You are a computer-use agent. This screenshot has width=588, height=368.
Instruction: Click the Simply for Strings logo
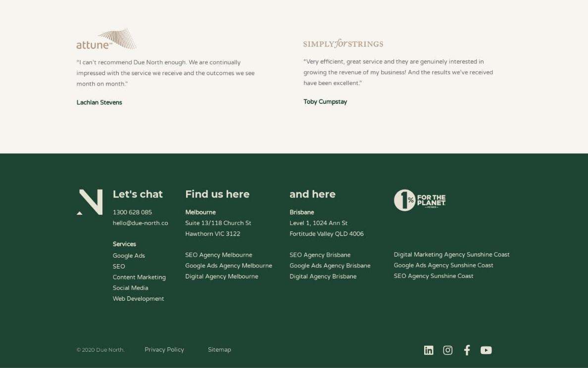[343, 44]
